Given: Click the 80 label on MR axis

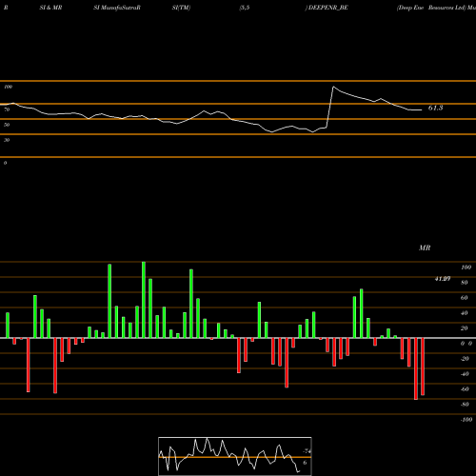Looking at the screenshot, I should tap(465, 283).
